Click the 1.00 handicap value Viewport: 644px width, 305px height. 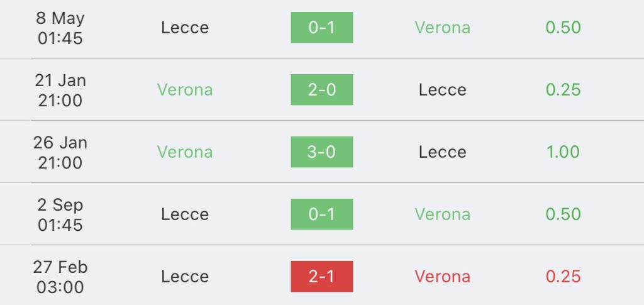click(x=563, y=152)
